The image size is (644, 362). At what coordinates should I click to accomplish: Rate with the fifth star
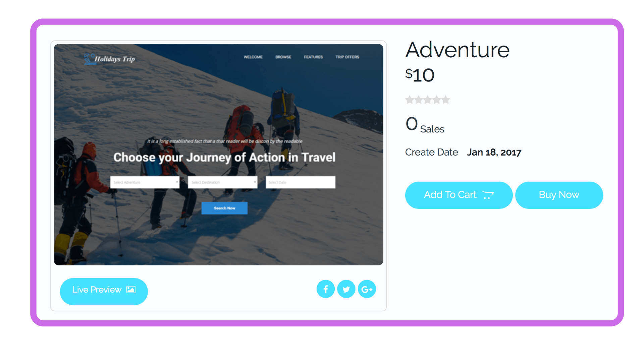pyautogui.click(x=446, y=100)
